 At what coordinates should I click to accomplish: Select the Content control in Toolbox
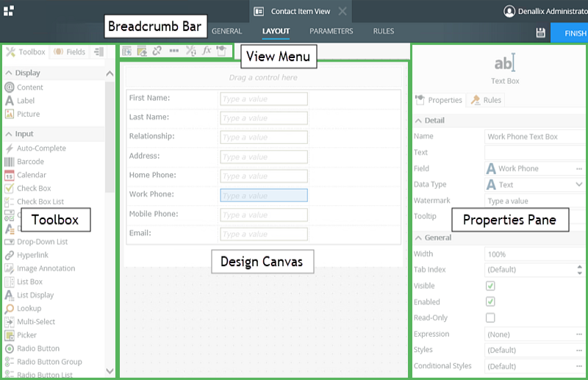pos(24,87)
